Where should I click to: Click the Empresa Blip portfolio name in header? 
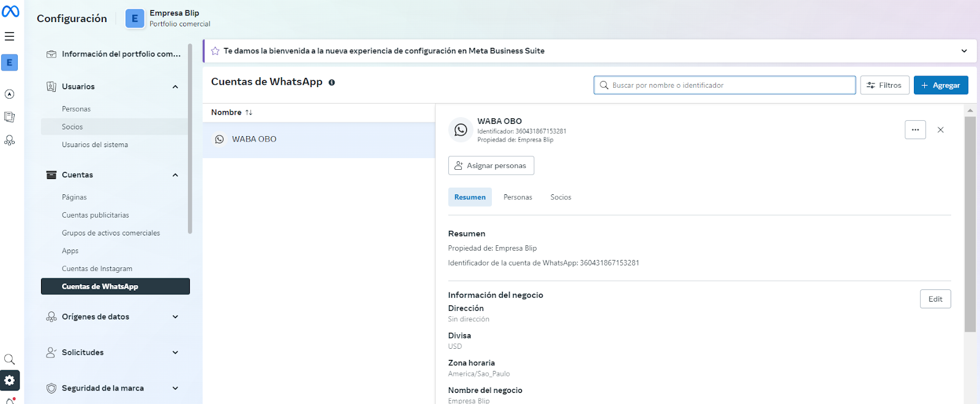(x=175, y=13)
